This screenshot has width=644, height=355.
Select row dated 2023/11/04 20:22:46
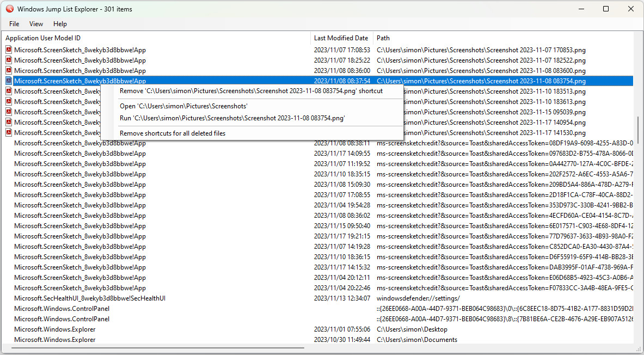pyautogui.click(x=317, y=288)
